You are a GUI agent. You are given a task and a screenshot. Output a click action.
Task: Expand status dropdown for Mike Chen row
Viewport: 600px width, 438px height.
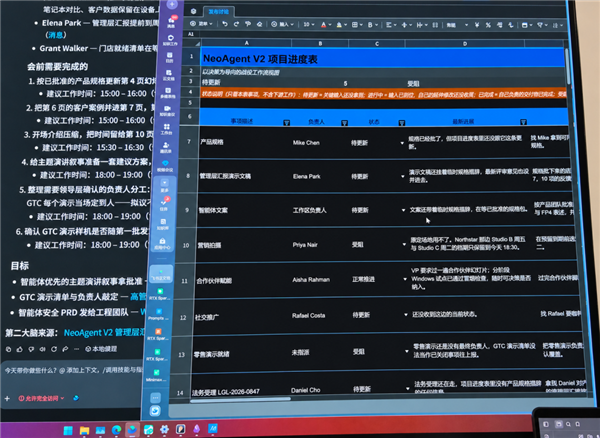(402, 143)
